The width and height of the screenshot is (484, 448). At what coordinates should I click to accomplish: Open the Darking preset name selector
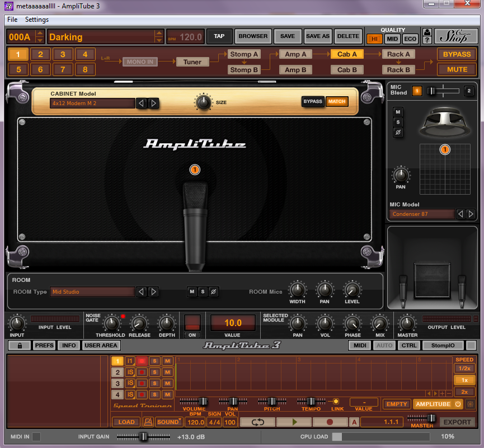tap(101, 37)
